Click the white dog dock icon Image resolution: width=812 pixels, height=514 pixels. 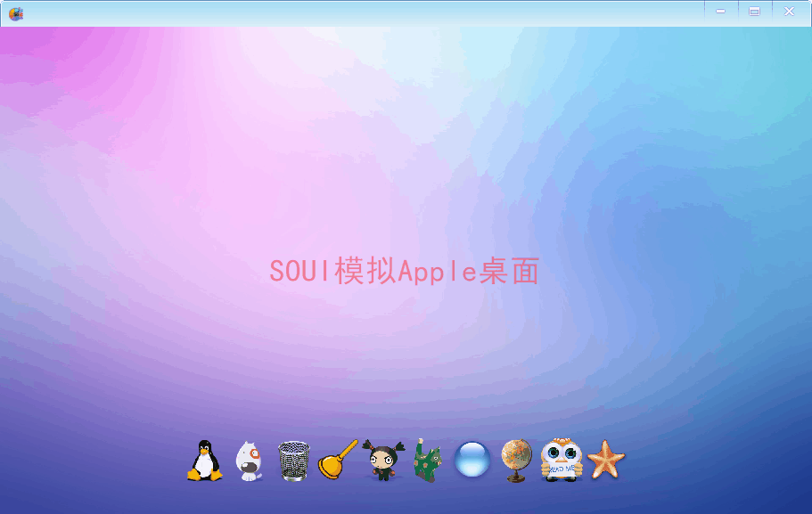tap(249, 461)
